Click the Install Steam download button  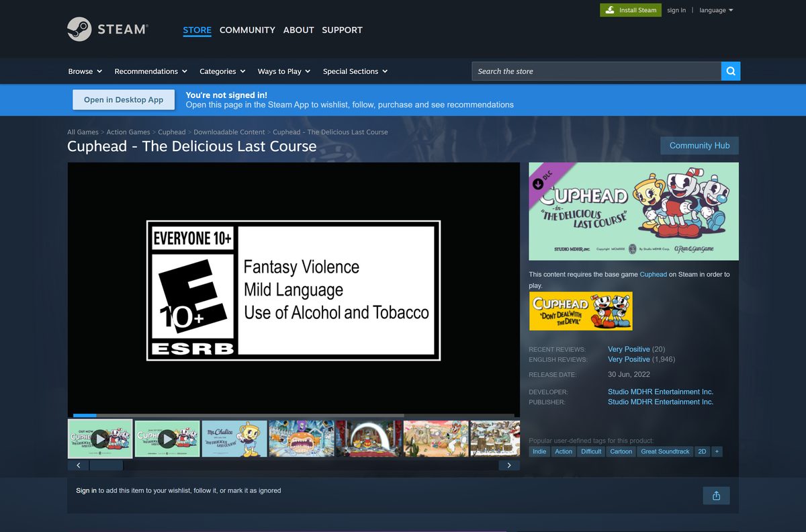631,10
